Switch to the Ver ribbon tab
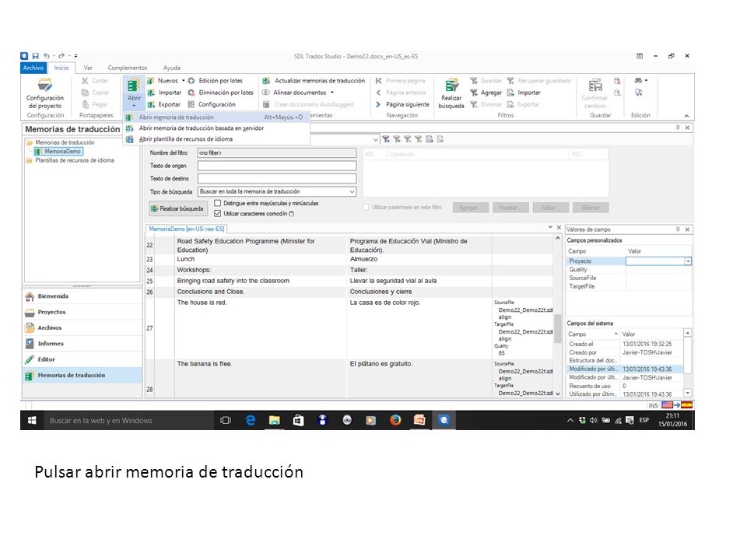Screen dimensions: 747x560 pos(88,68)
